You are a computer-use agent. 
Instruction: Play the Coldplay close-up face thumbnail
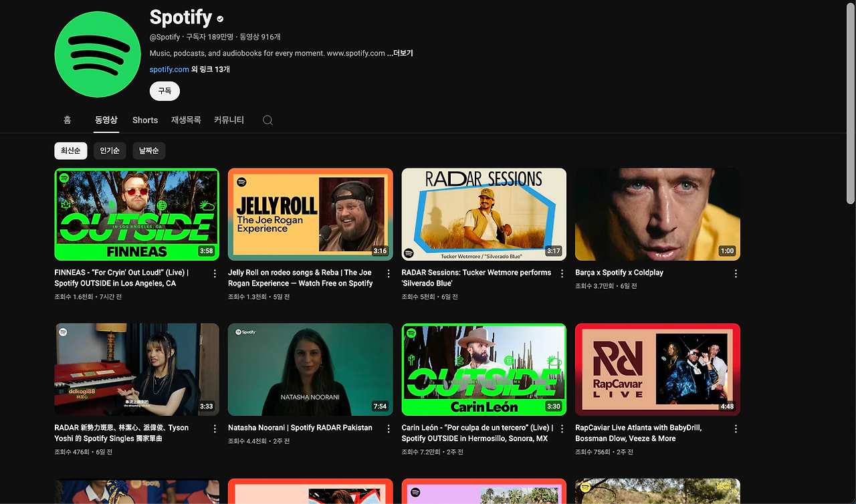point(657,215)
